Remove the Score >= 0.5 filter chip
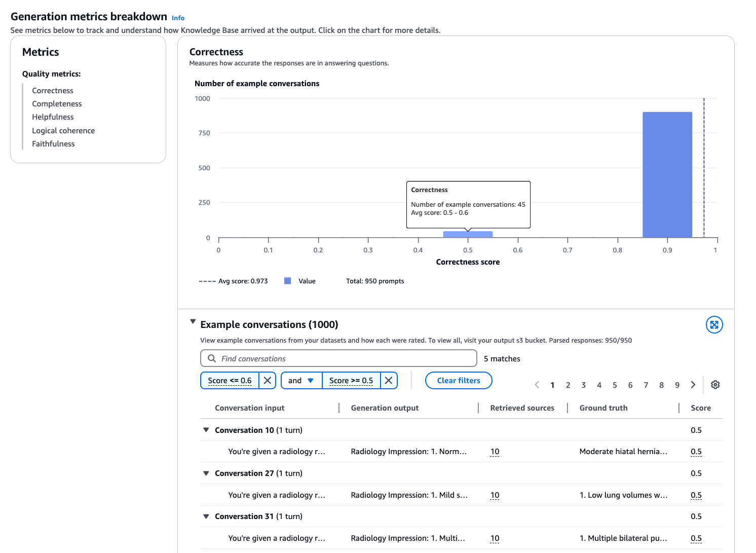 coord(389,380)
